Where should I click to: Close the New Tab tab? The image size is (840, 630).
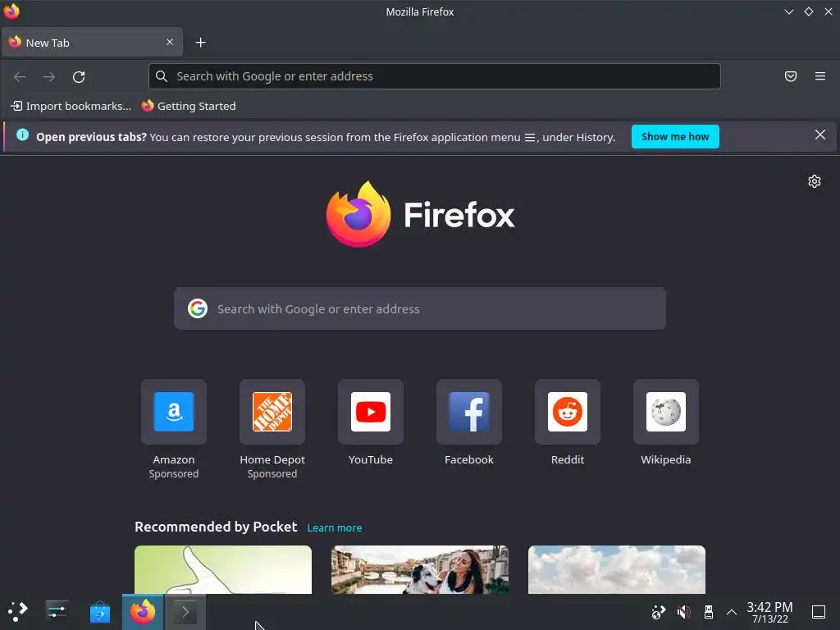tap(170, 42)
